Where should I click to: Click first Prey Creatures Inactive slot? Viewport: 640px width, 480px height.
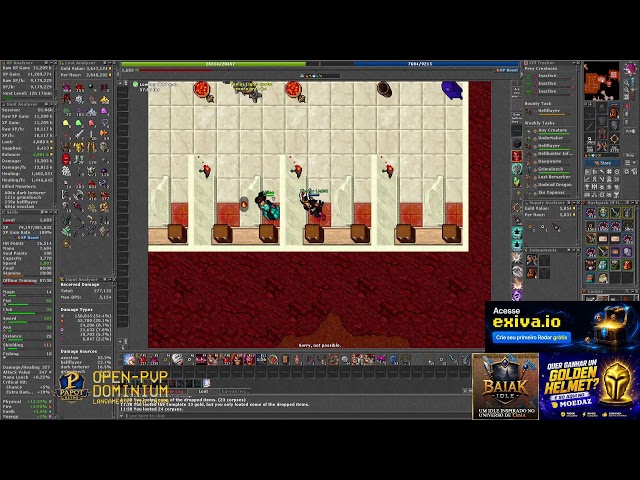(x=549, y=76)
